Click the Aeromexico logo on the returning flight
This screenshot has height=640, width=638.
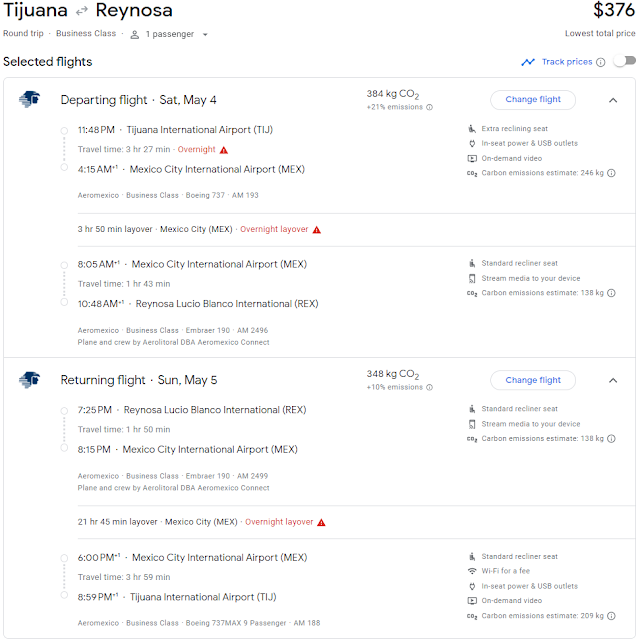point(29,380)
